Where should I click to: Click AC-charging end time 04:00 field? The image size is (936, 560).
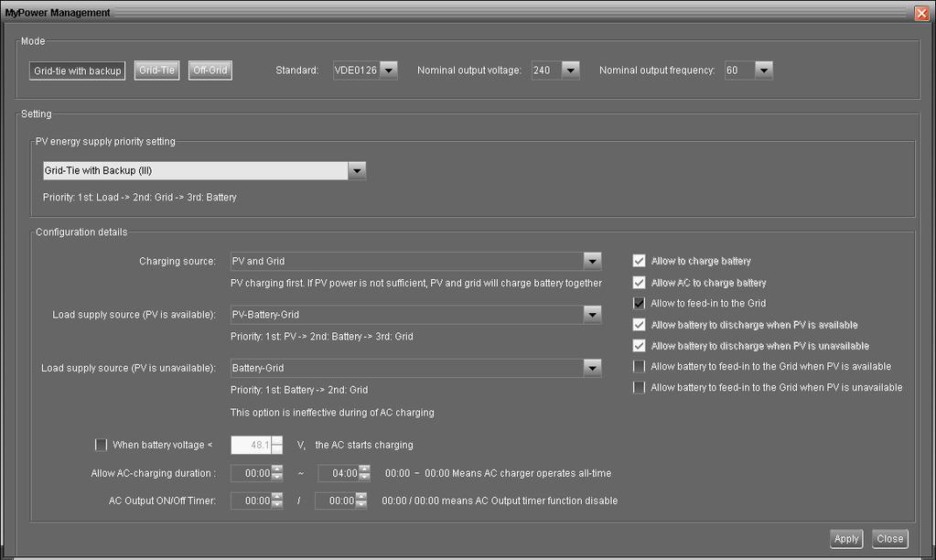338,473
